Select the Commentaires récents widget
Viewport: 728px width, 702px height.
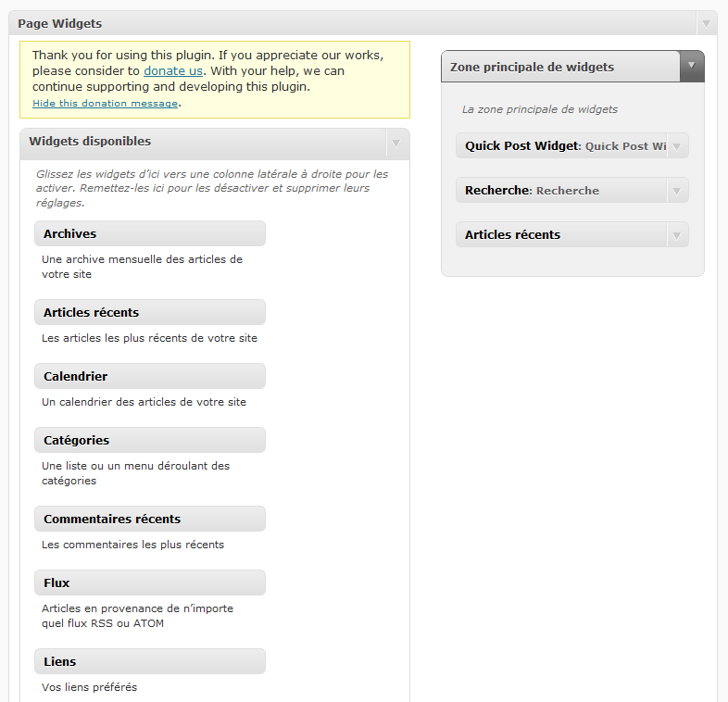150,519
